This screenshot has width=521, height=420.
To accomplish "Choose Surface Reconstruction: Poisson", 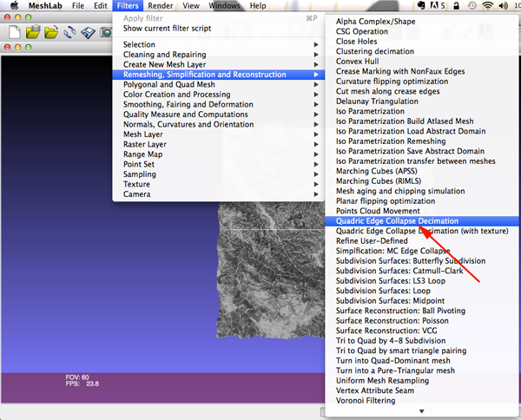I will coord(422,320).
